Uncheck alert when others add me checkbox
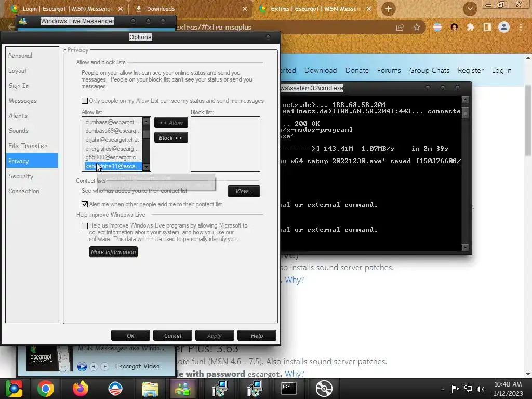Screen dimensions: 532x399 point(85,204)
